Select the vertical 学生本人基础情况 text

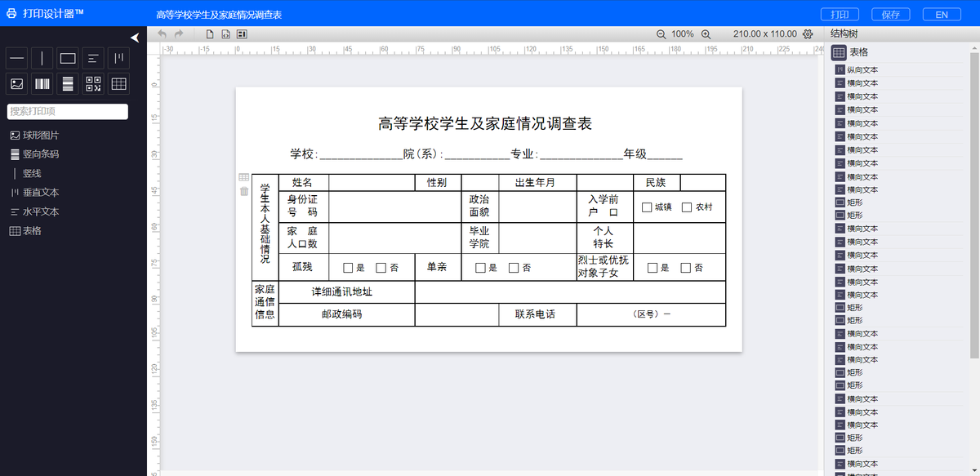(265, 224)
